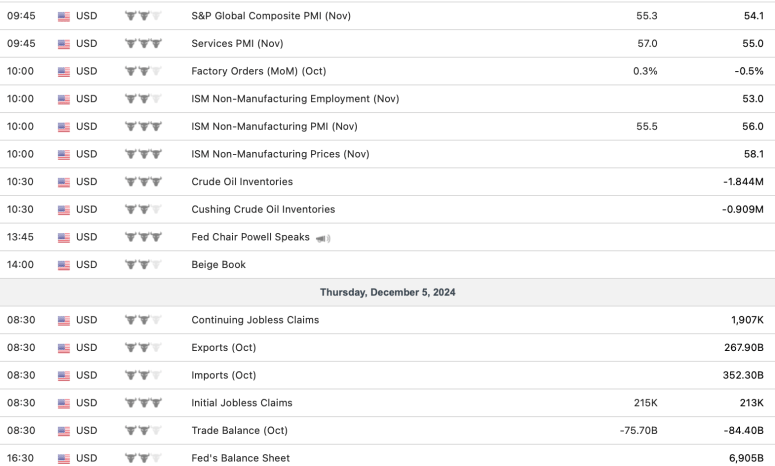775x466 pixels.
Task: Click forecast value 55.5 for ISM Non-Manufacturing PMI
Action: [x=646, y=127]
